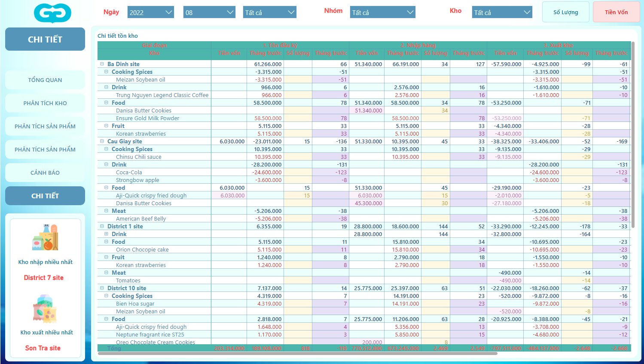Open the day dropdown next to month 08
The image size is (644, 364).
click(x=270, y=12)
